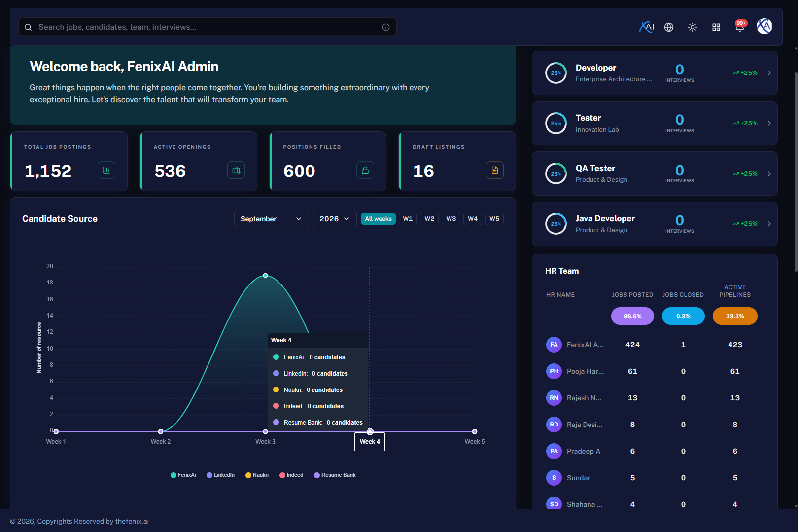
Task: Click the Developer +25% trend indicator
Action: pos(745,73)
